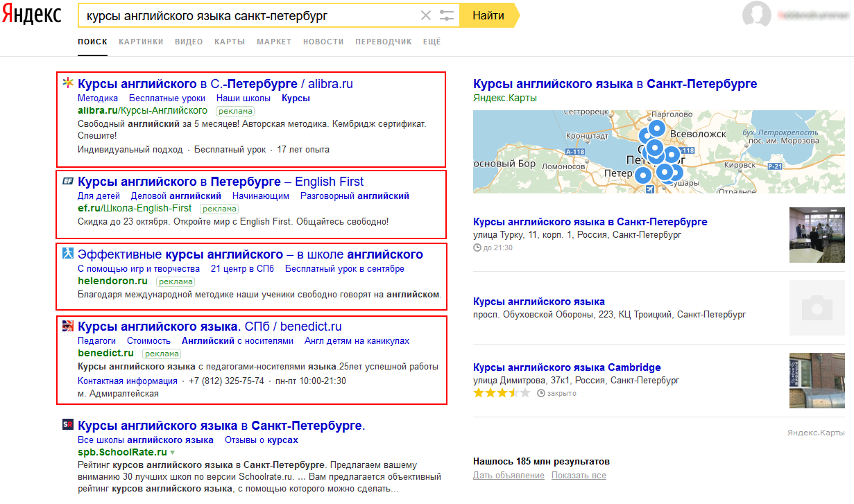The height and width of the screenshot is (504, 854).
Task: Click the Дать объявление link
Action: (x=509, y=476)
